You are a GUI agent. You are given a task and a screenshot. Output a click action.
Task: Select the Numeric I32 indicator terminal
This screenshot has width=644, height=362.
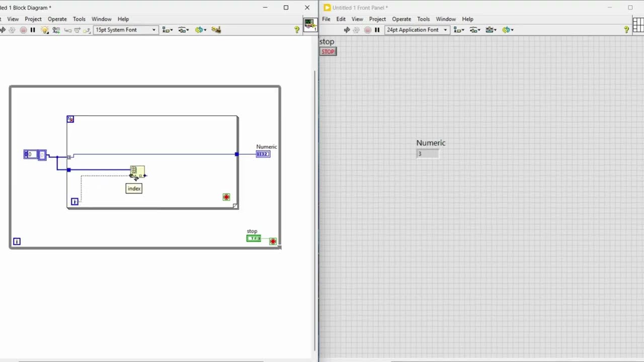tap(263, 154)
